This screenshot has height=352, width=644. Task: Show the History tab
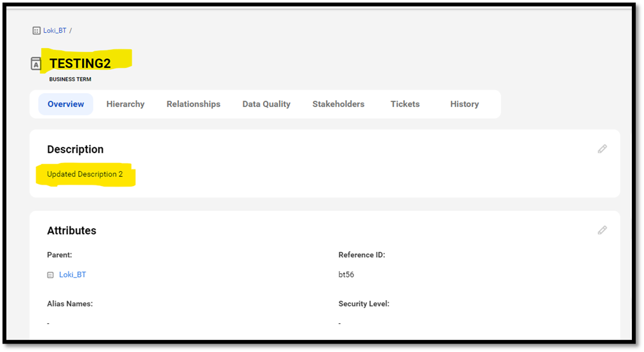click(464, 104)
